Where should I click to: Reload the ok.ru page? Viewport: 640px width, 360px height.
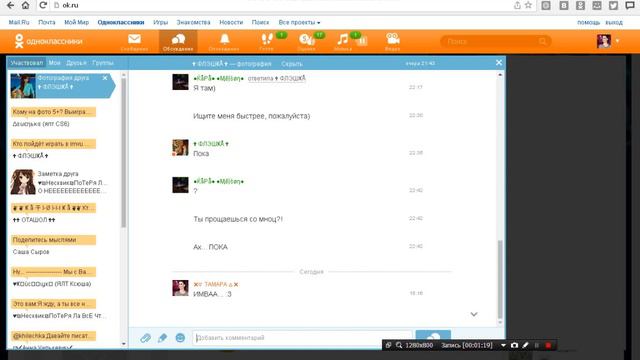[x=42, y=5]
